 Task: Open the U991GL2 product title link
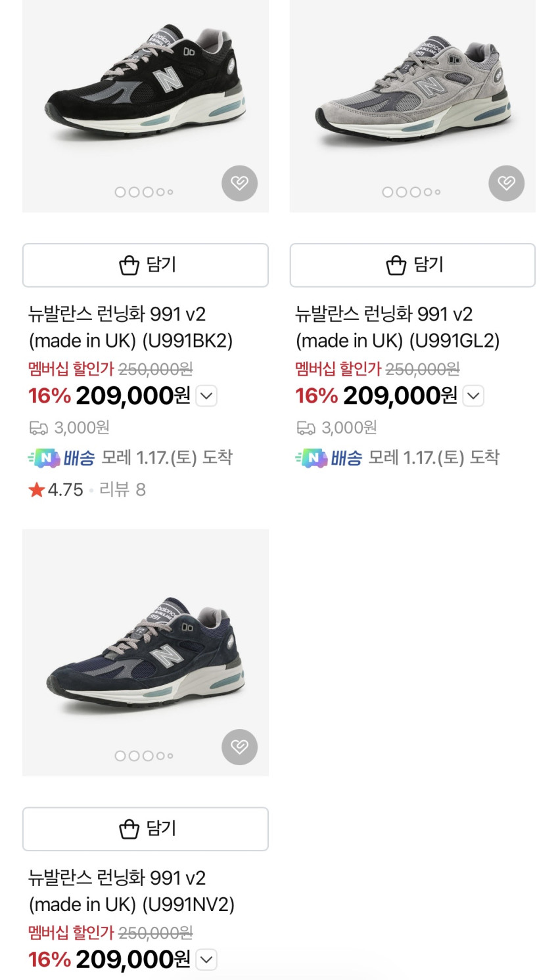coord(397,327)
